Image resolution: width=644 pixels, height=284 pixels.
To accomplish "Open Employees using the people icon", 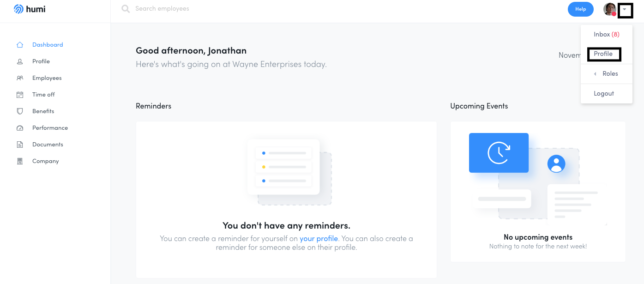I will [20, 78].
